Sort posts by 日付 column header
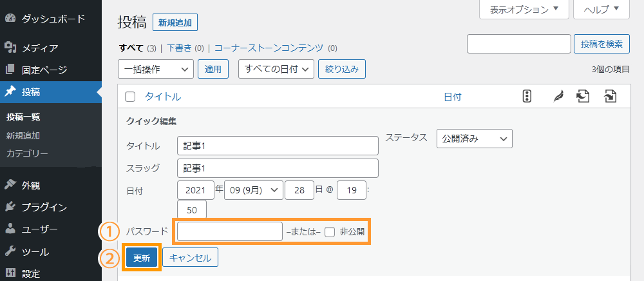This screenshot has width=644, height=281. [453, 97]
